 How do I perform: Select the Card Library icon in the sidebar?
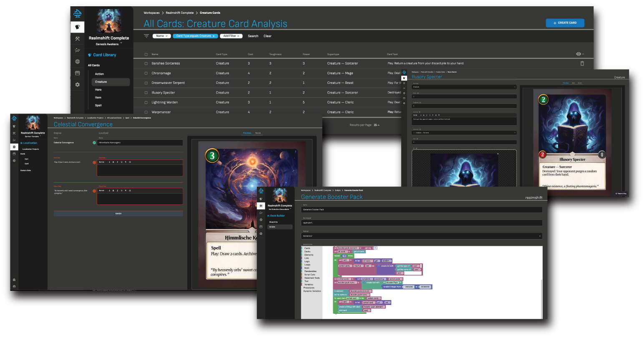pos(78,27)
